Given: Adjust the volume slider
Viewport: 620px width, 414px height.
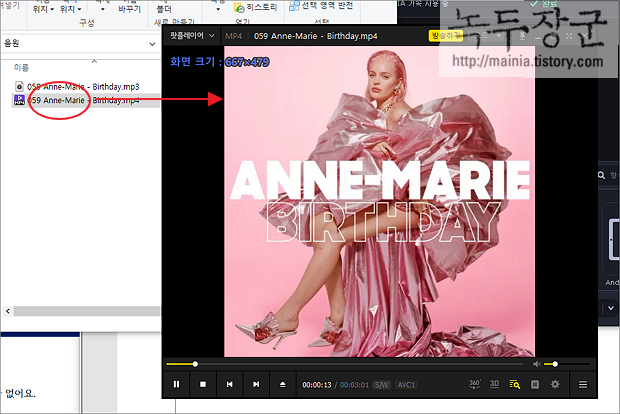Looking at the screenshot, I should pos(567,364).
